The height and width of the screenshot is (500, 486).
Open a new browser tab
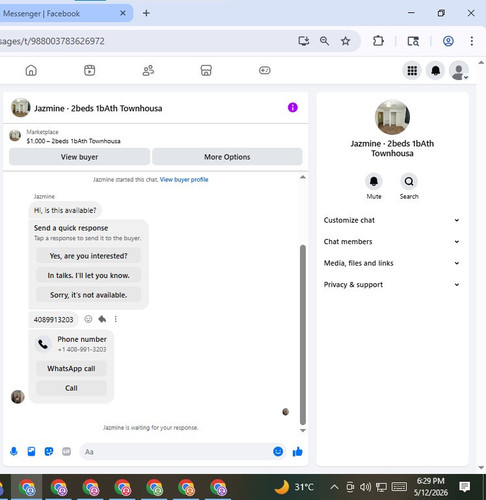pyautogui.click(x=146, y=13)
